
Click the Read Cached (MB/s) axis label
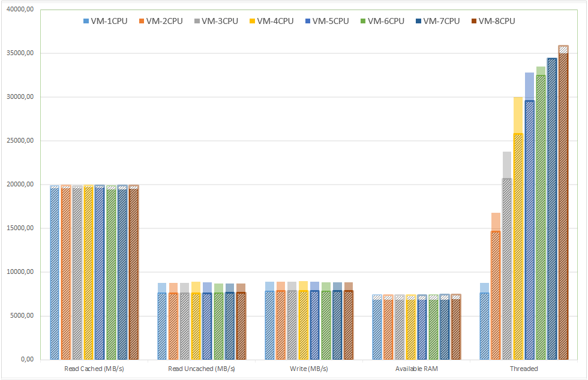click(x=94, y=369)
